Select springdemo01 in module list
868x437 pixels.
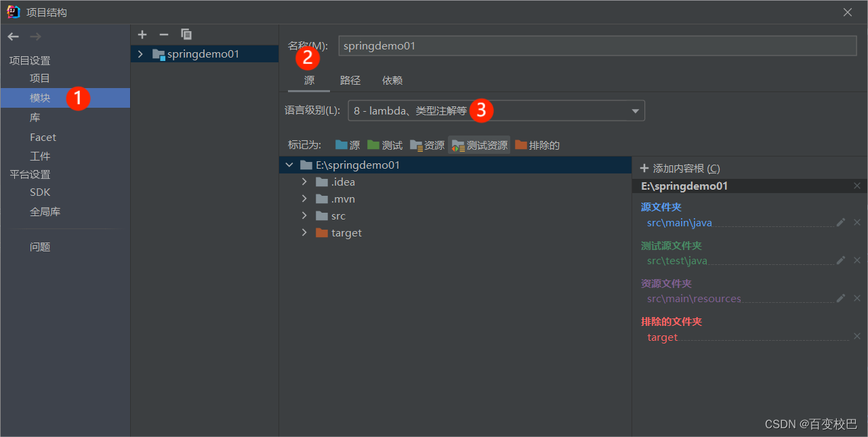(x=205, y=54)
